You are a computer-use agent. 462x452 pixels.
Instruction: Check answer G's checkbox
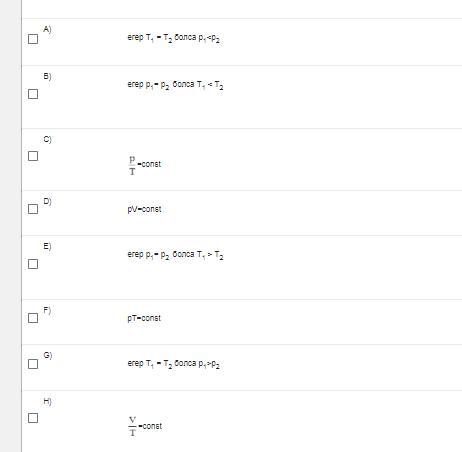tap(33, 364)
